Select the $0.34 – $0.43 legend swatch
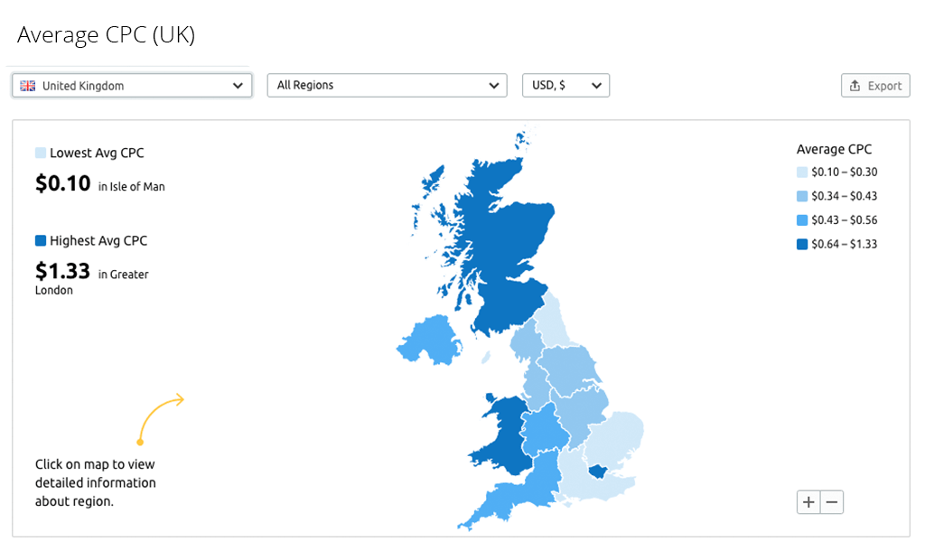The height and width of the screenshot is (560, 925). (802, 196)
